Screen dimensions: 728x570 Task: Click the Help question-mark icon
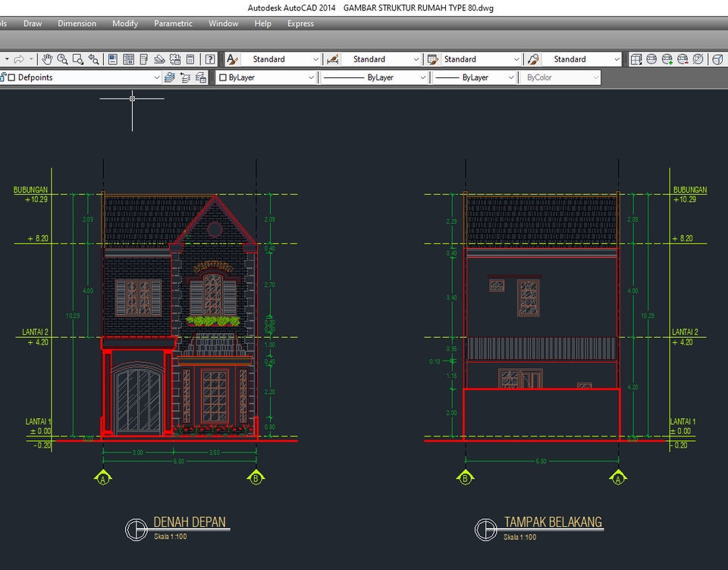[x=209, y=58]
